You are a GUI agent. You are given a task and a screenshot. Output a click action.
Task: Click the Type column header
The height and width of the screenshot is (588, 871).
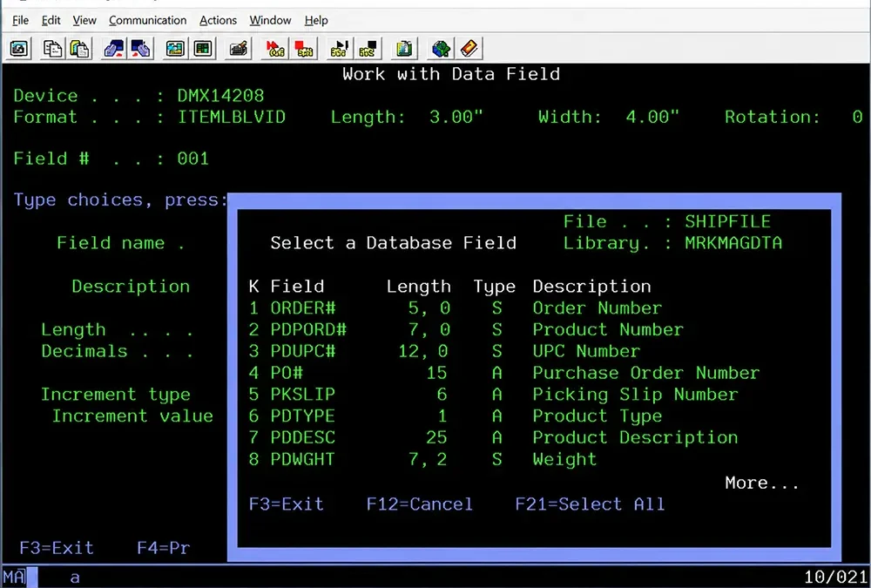[495, 287]
